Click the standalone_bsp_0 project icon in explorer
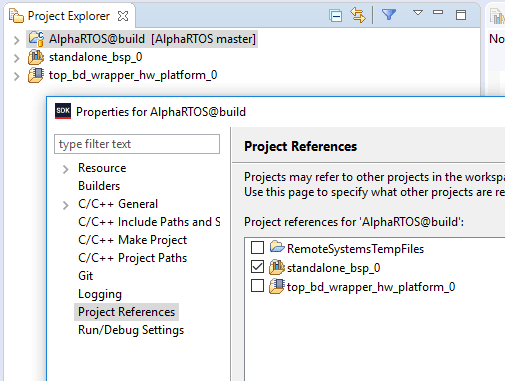 point(36,57)
